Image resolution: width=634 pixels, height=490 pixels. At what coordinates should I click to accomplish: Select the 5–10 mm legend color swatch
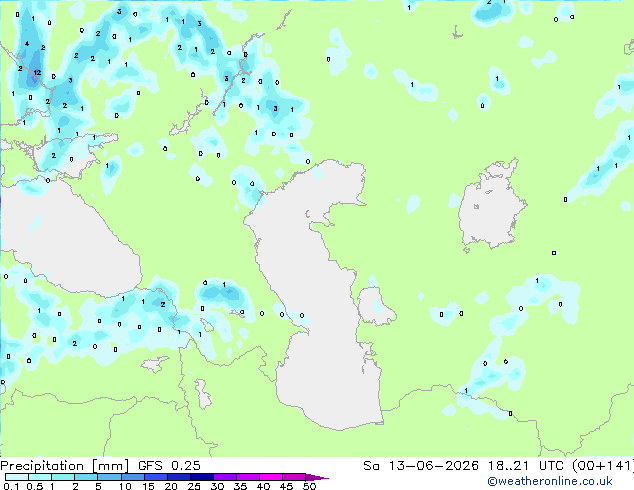tap(109, 477)
